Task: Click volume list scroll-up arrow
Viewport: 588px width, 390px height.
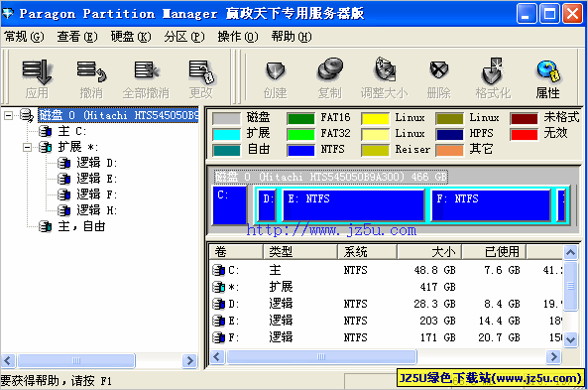Action: pos(570,252)
